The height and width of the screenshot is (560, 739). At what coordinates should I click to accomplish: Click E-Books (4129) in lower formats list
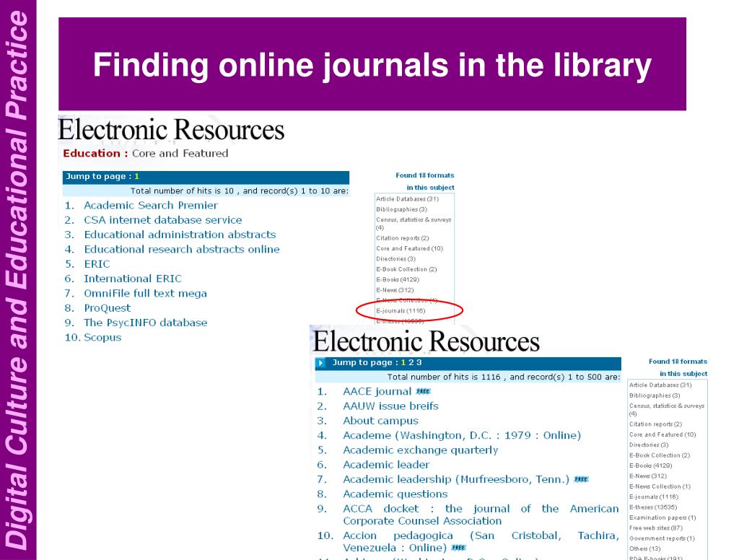tap(651, 465)
